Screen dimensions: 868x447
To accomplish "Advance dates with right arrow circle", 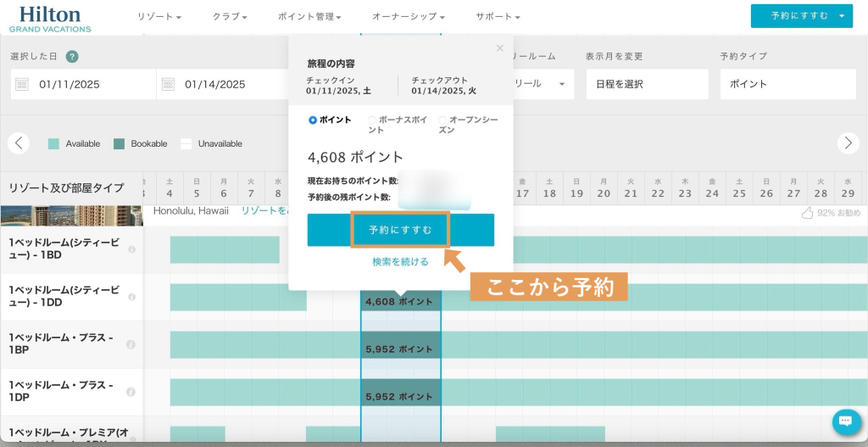I will click(848, 143).
